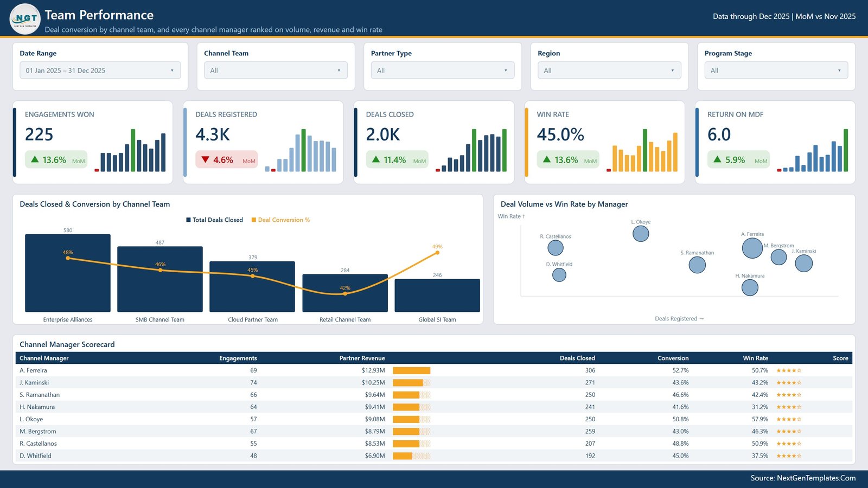Sort by Conversion column header

point(673,358)
